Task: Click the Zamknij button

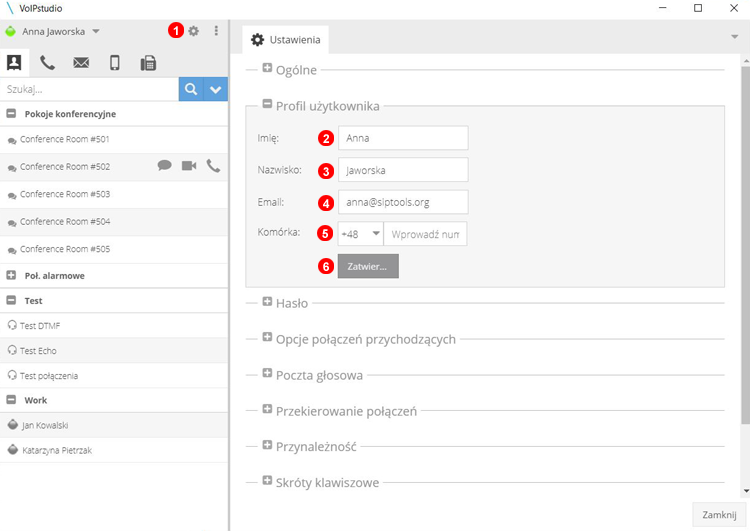Action: pyautogui.click(x=719, y=514)
